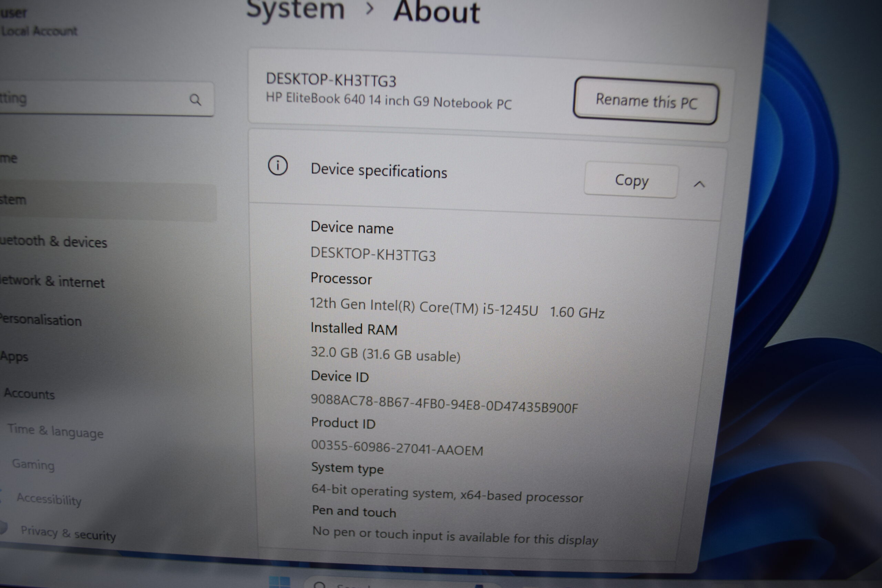
Task: Click the System breadcrumb link
Action: coord(295,9)
